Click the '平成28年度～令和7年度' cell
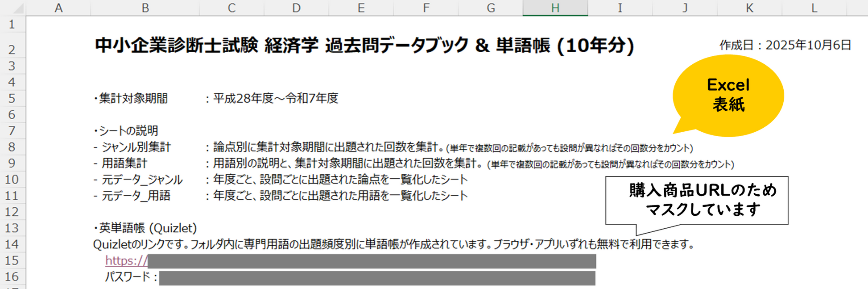Screen dimensions: 868x289 pyautogui.click(x=276, y=98)
